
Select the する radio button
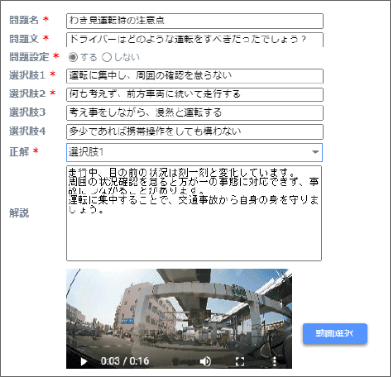click(x=73, y=57)
